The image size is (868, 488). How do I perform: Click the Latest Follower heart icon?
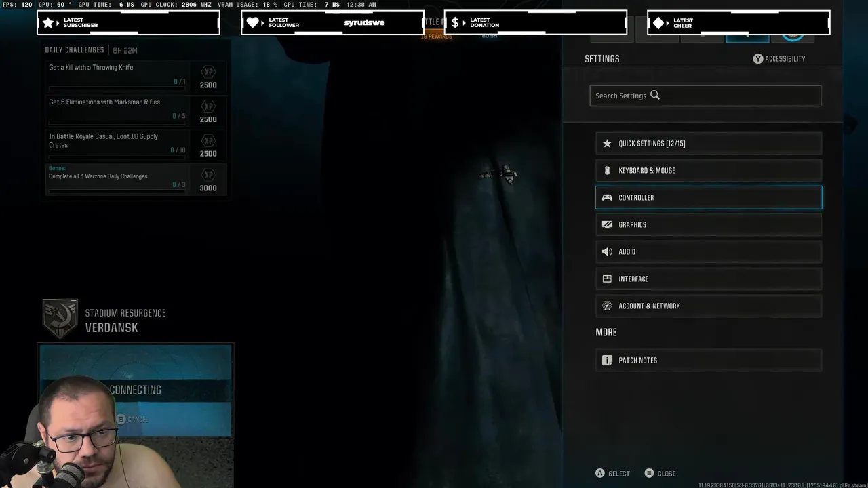click(253, 22)
